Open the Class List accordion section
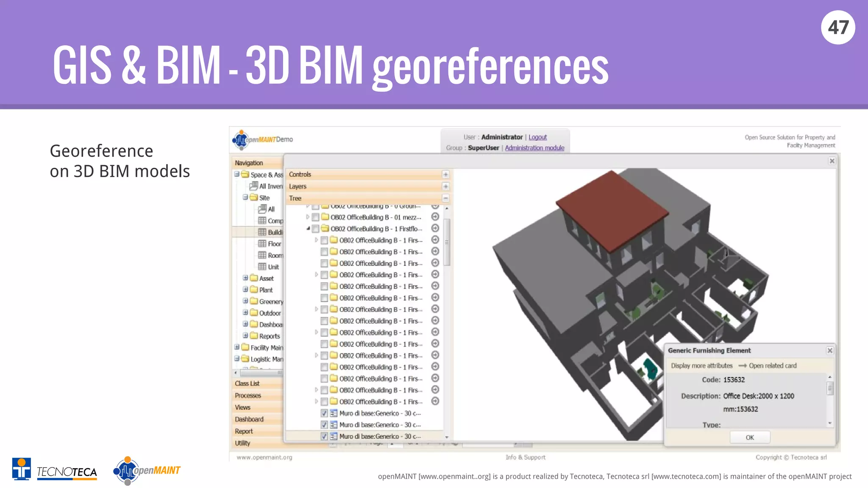The height and width of the screenshot is (488, 868). pos(258,383)
